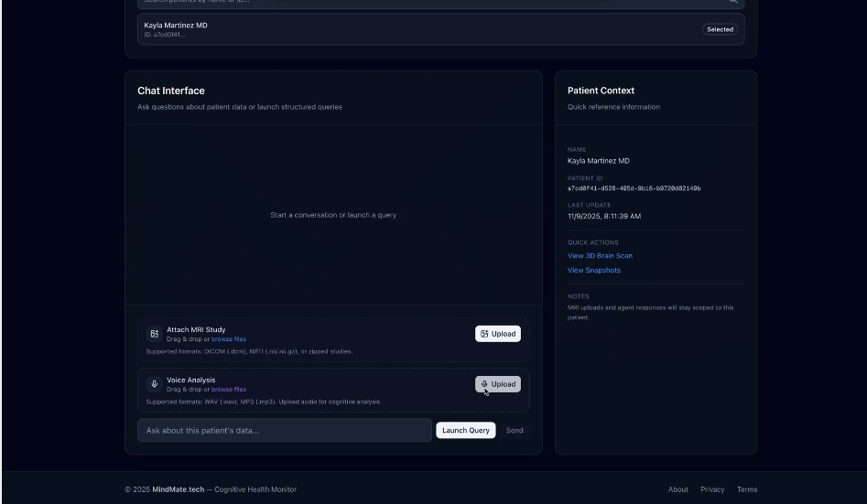
Task: Click the search magnifier icon in the patient search bar
Action: tap(733, 2)
